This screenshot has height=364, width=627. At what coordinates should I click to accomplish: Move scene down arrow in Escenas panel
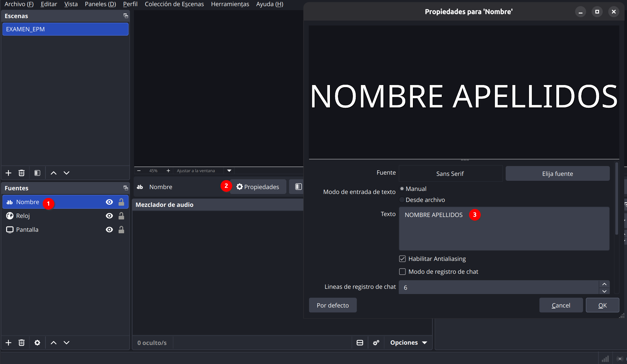66,173
